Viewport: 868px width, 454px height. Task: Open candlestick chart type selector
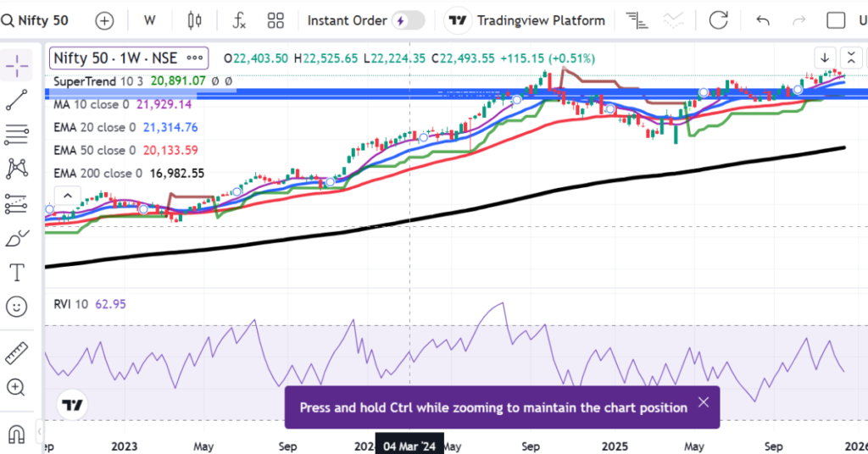coord(194,21)
